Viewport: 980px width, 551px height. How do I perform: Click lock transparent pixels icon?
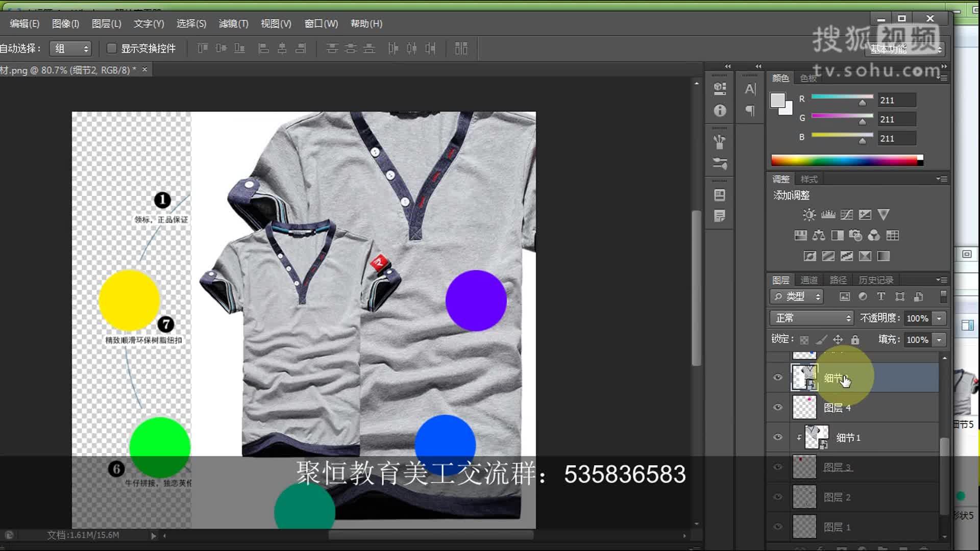804,340
